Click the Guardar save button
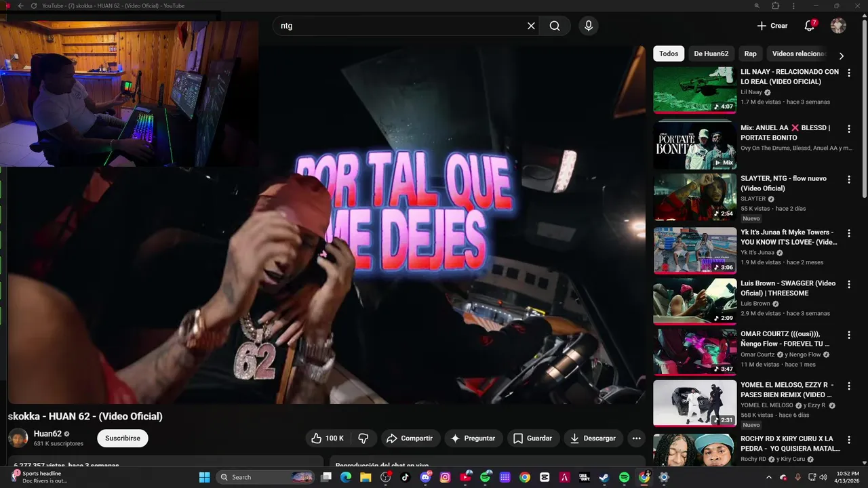The image size is (868, 488). [532, 439]
